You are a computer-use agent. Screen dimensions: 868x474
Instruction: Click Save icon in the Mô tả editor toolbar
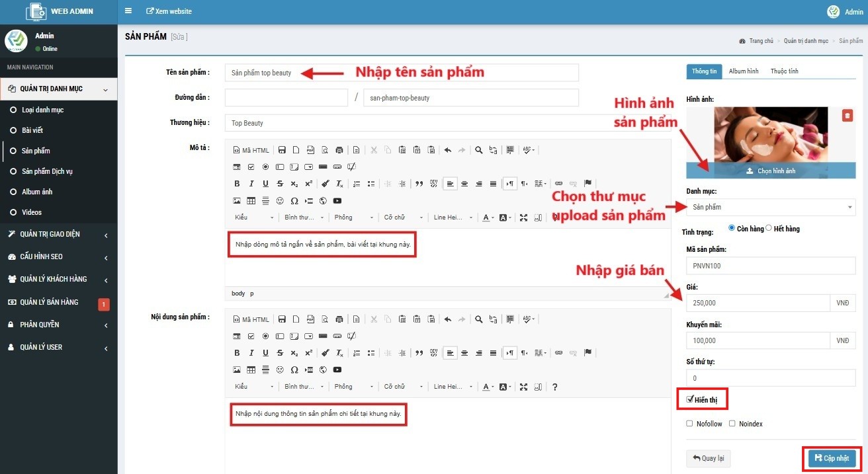pyautogui.click(x=282, y=150)
